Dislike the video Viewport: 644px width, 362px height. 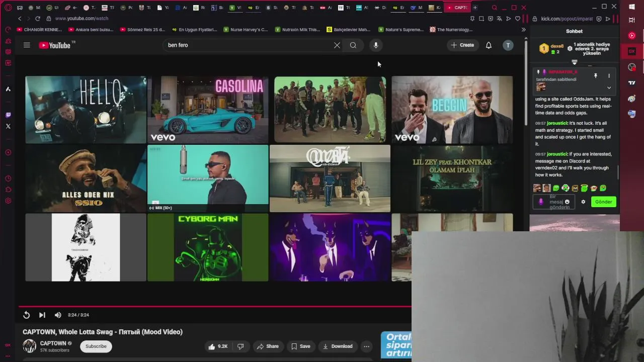click(240, 346)
